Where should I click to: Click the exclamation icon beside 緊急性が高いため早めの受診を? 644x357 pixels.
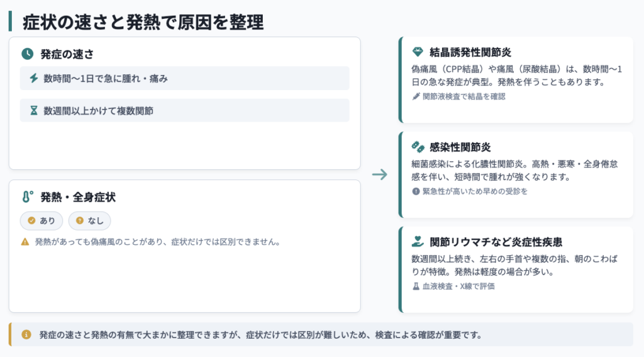coord(416,191)
